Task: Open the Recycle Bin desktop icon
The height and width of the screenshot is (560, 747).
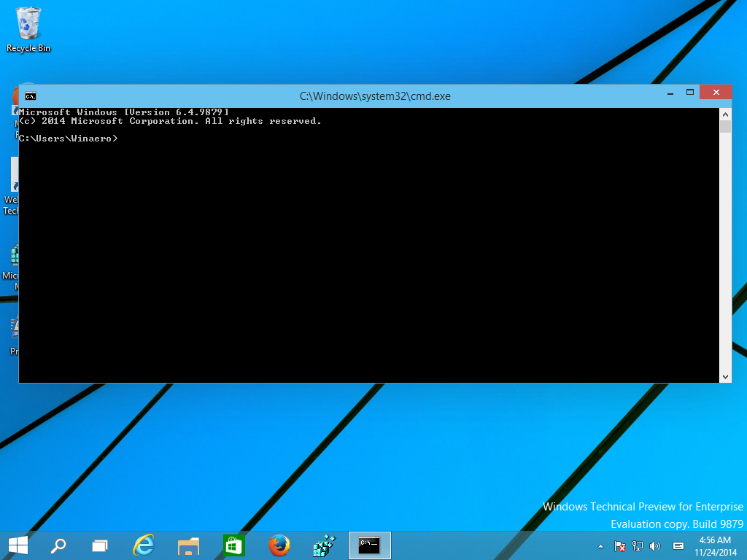Action: 28,29
